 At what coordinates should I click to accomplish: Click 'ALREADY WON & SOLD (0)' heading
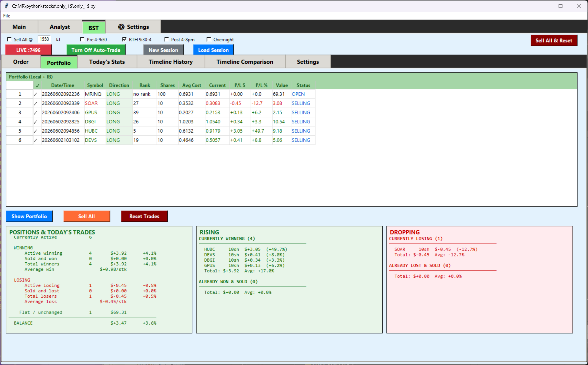[228, 282]
